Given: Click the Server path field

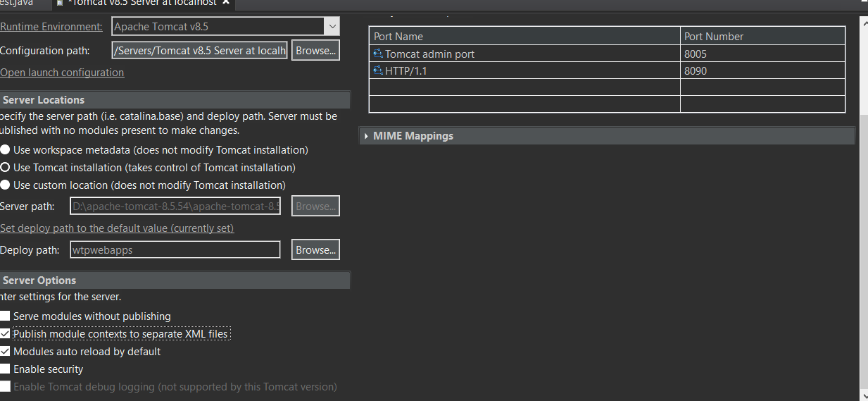Looking at the screenshot, I should click(175, 206).
